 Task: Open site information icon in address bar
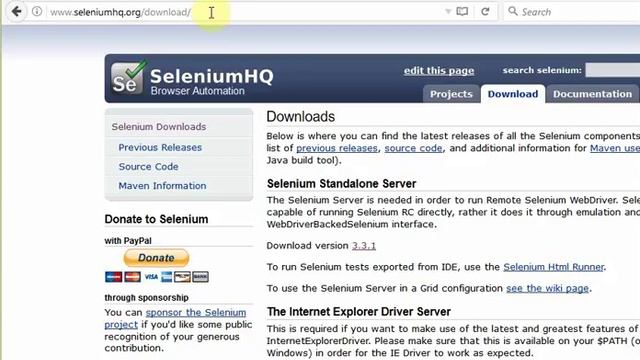tap(37, 11)
